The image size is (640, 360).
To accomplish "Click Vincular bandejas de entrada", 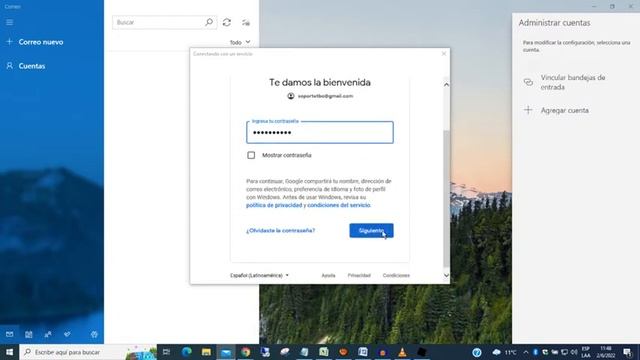I will [573, 82].
